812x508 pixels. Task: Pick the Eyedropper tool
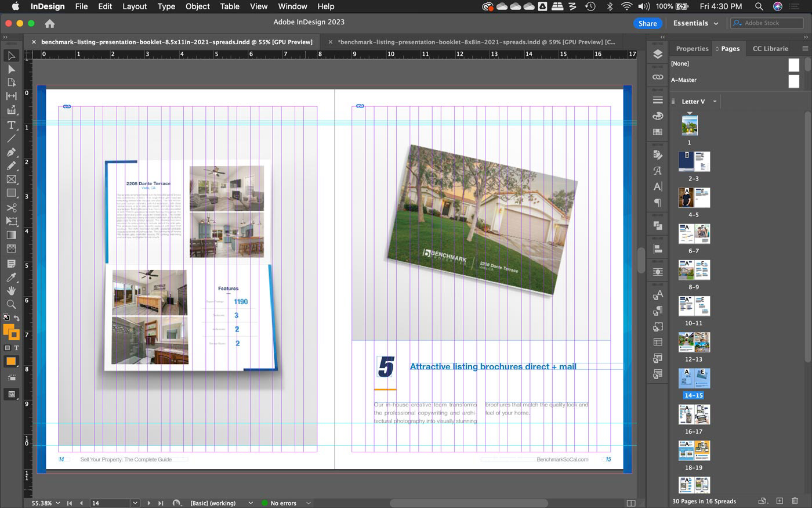coord(11,277)
